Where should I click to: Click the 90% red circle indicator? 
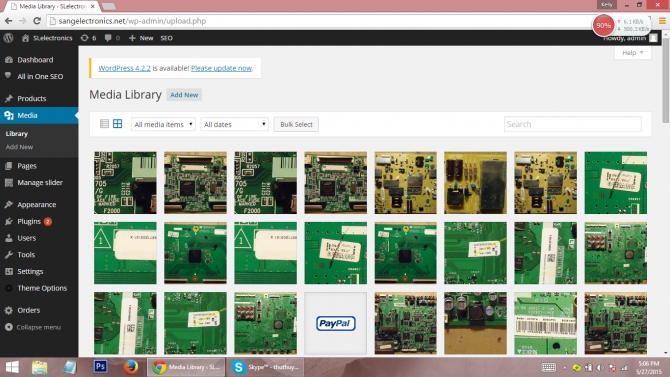[603, 25]
